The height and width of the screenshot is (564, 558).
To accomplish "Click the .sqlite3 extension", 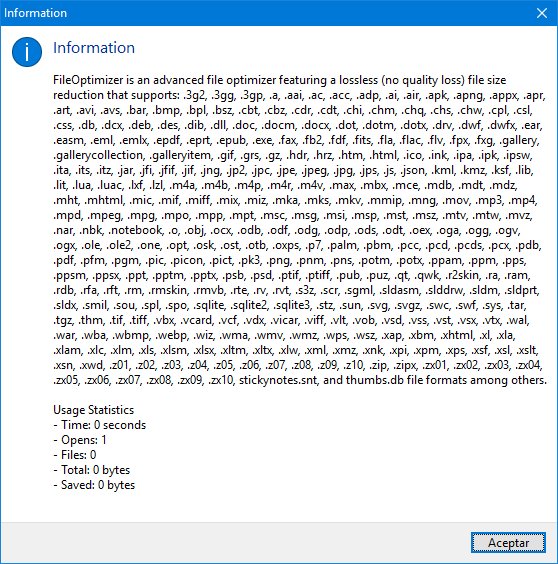I will [x=291, y=305].
